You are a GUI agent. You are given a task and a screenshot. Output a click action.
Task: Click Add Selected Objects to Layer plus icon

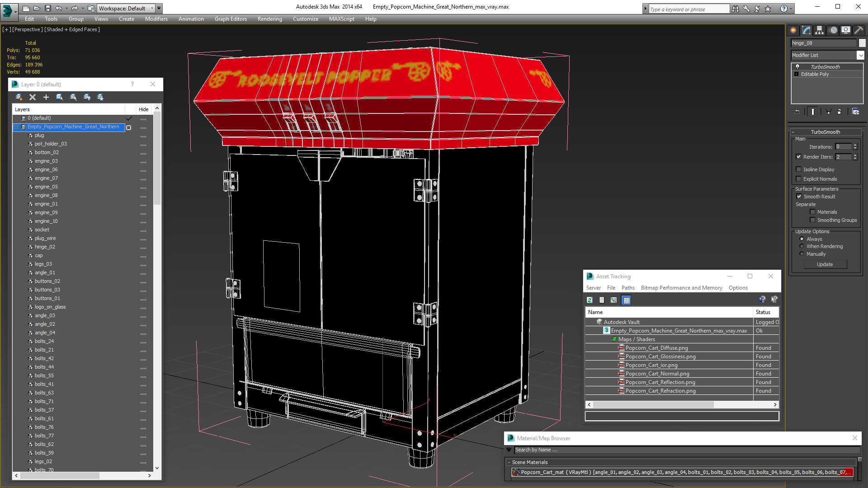click(46, 97)
